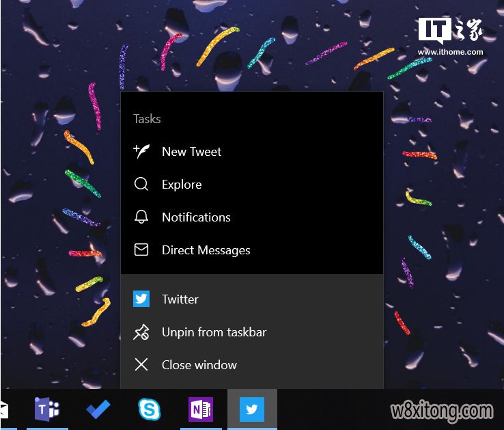Click the Notifications bell icon
The width and height of the screenshot is (504, 430).
coord(141,217)
